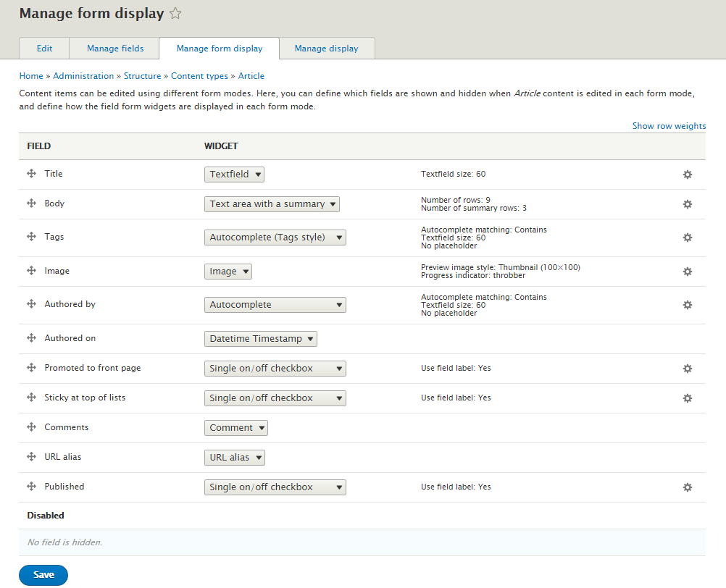
Task: Switch to the Manage display tab
Action: pyautogui.click(x=327, y=49)
